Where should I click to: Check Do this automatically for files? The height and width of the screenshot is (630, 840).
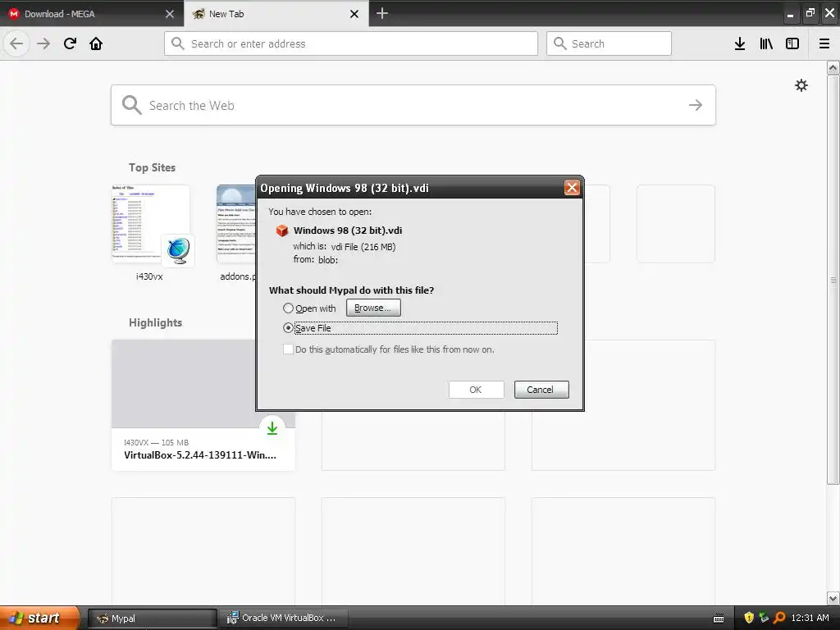[288, 349]
